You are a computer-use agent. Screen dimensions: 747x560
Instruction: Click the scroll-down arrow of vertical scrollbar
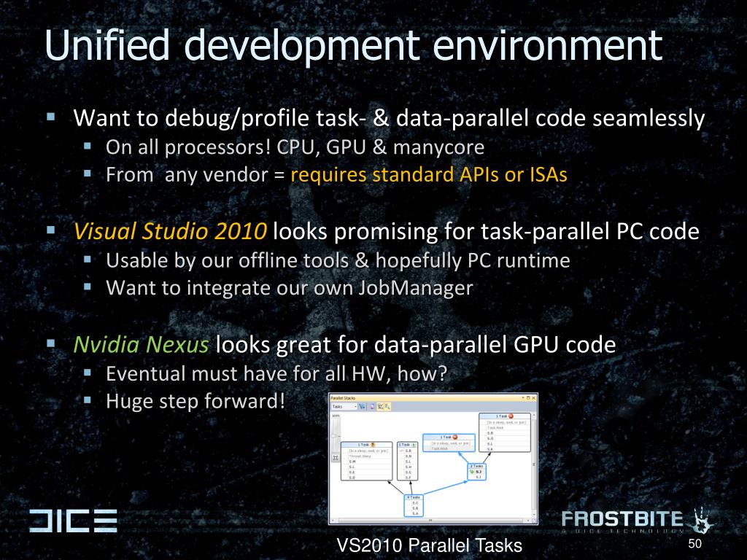pos(534,514)
